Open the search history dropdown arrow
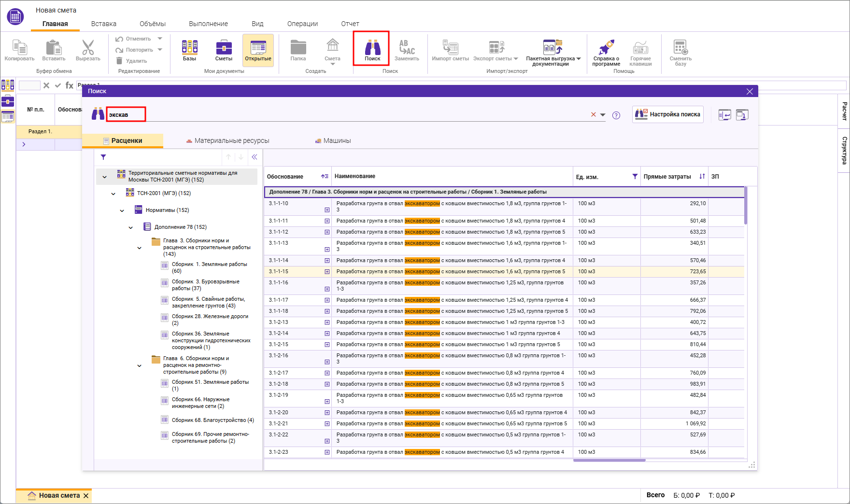 (603, 115)
